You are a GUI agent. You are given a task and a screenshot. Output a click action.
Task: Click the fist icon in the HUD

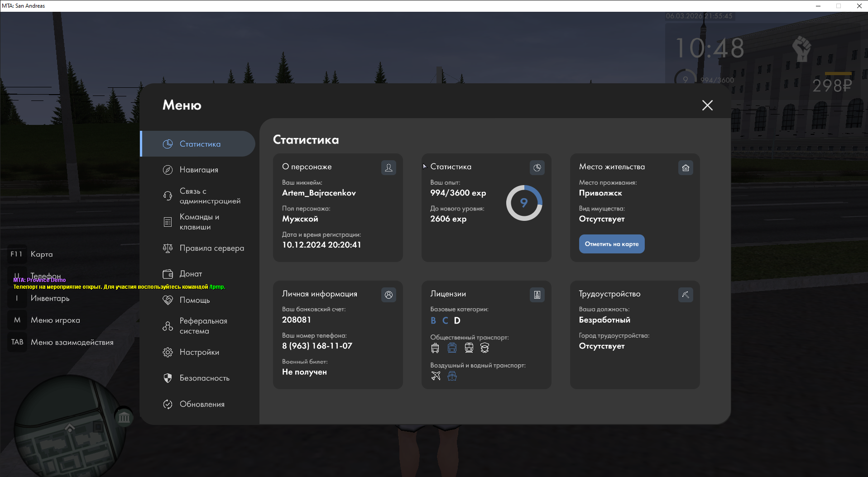pyautogui.click(x=802, y=48)
